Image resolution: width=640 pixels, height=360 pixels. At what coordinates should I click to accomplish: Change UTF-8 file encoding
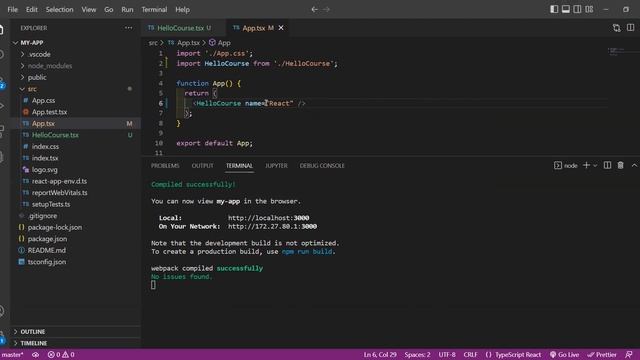(447, 354)
